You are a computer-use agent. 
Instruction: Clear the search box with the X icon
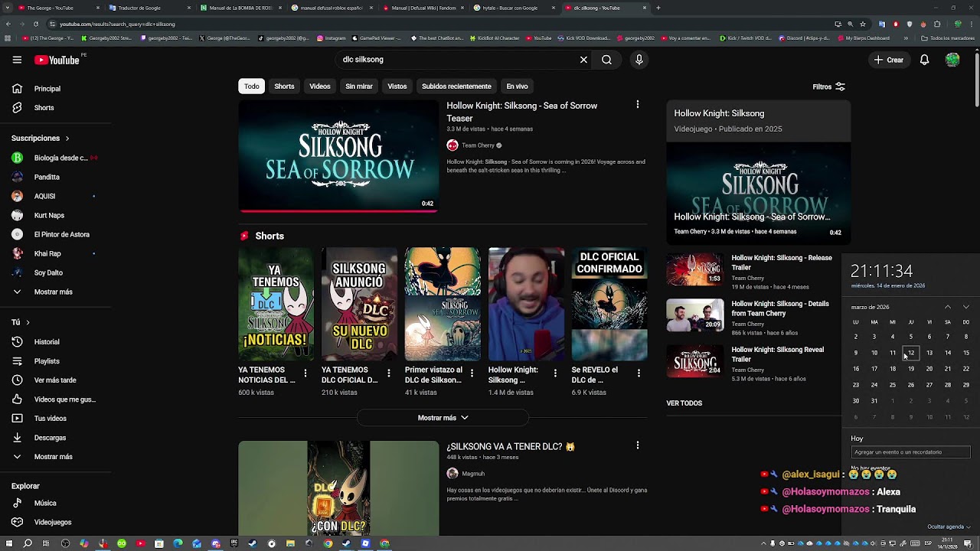[x=583, y=60]
